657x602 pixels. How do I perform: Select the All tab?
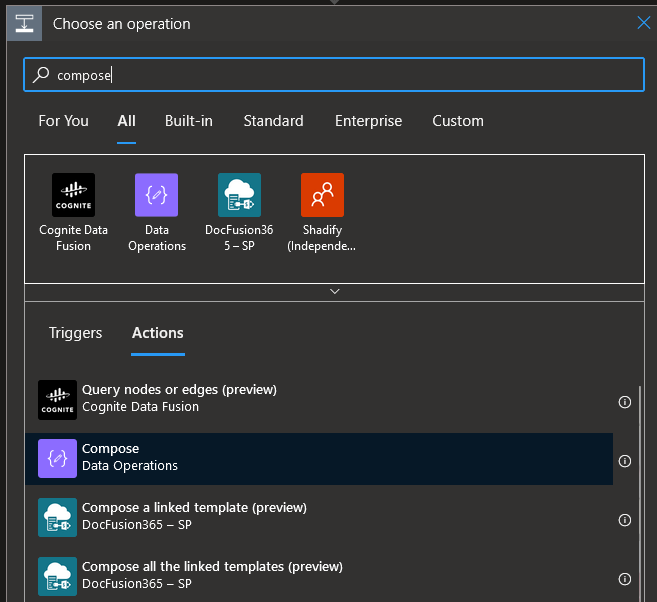pyautogui.click(x=126, y=121)
